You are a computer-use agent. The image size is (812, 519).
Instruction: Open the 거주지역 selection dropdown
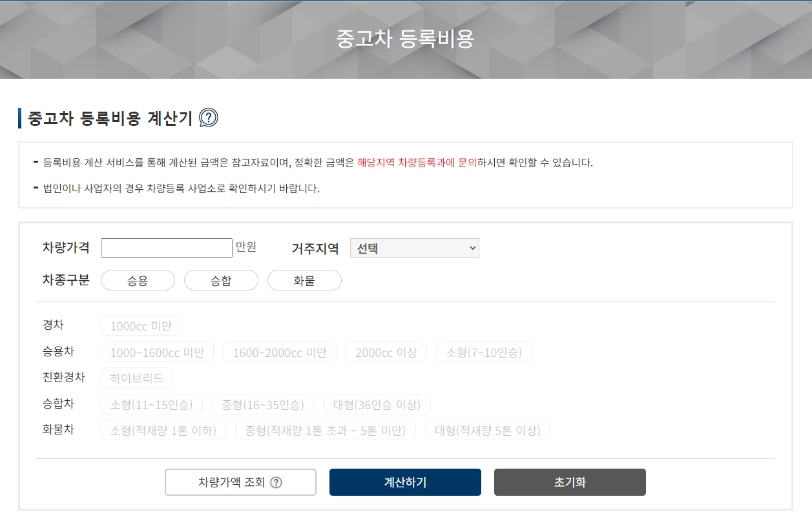pyautogui.click(x=414, y=247)
